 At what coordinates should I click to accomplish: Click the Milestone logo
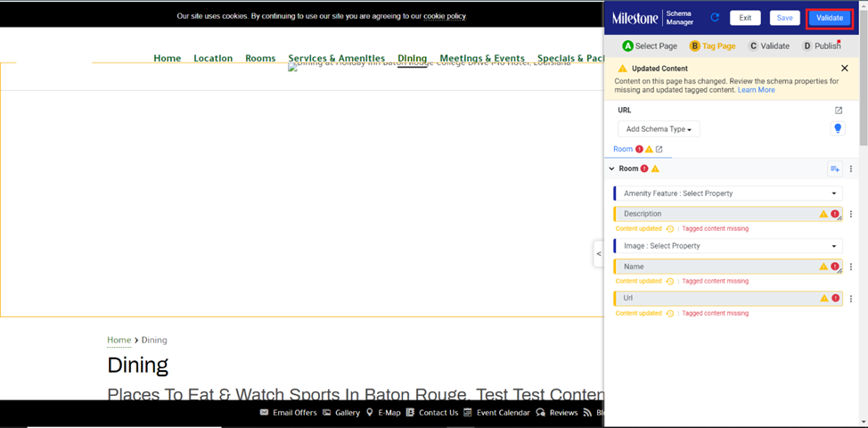[x=635, y=18]
